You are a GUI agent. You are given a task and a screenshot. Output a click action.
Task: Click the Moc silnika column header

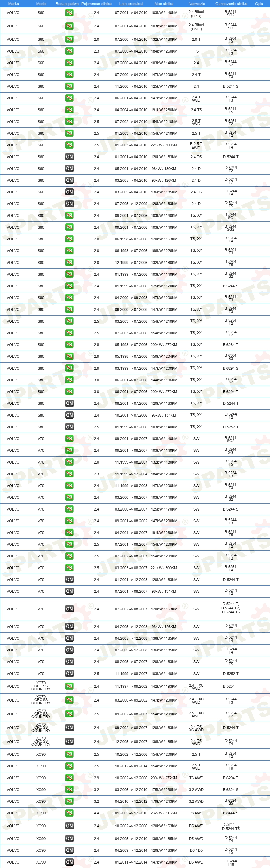164,4
